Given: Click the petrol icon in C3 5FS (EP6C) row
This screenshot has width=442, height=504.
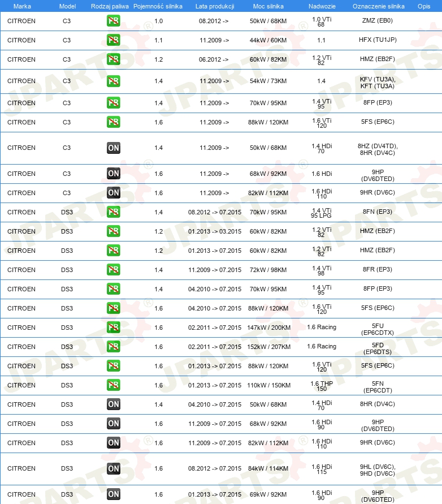Looking at the screenshot, I should 114,122.
